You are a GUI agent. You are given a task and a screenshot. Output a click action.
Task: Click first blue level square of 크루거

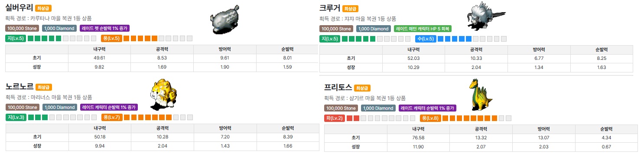tap(441, 39)
